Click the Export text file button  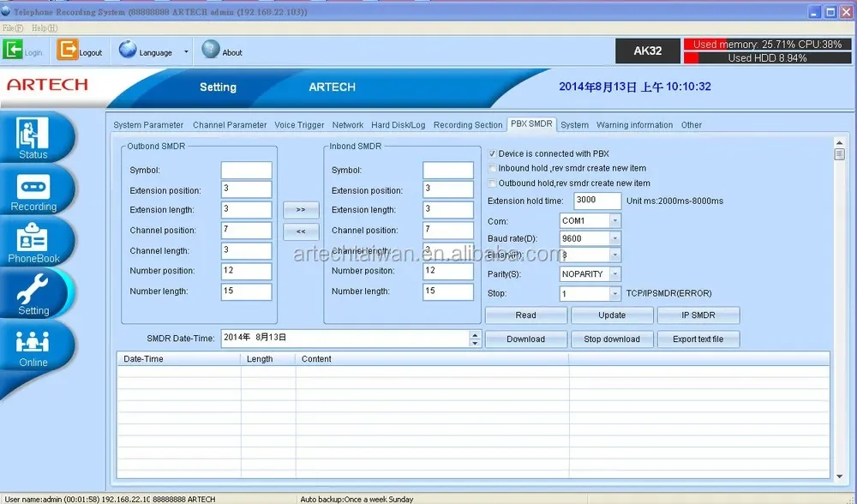[x=698, y=339]
